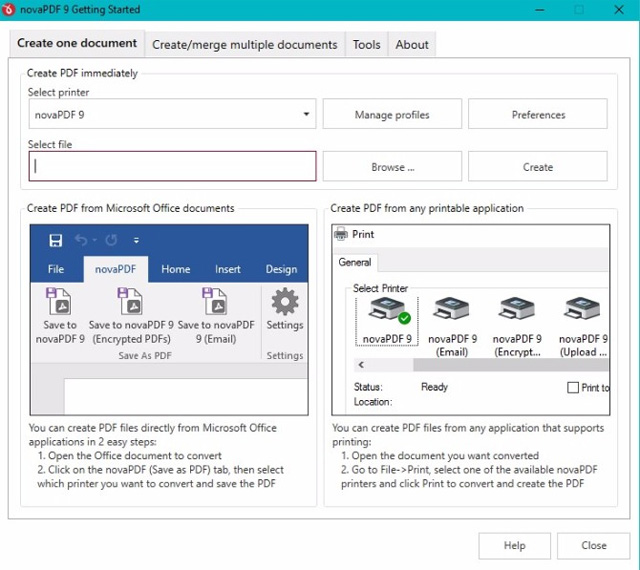
Task: Open the quick access toolbar customize arrow
Action: click(x=136, y=241)
